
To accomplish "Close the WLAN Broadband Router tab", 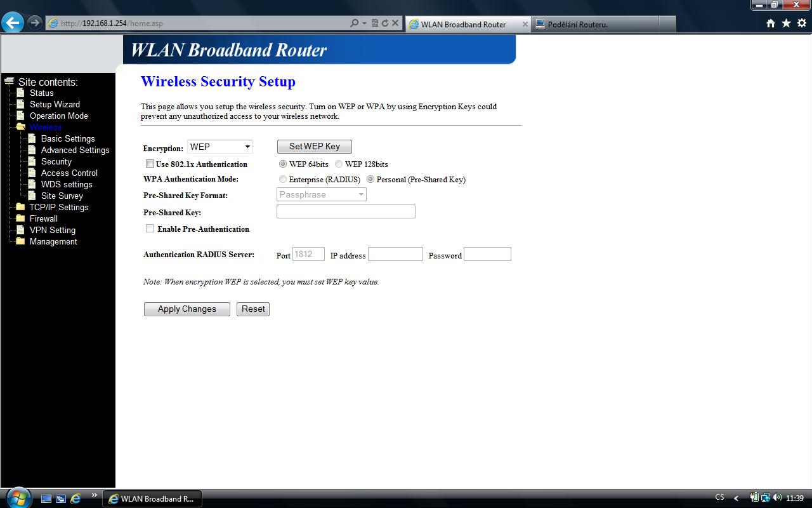I will 525,24.
